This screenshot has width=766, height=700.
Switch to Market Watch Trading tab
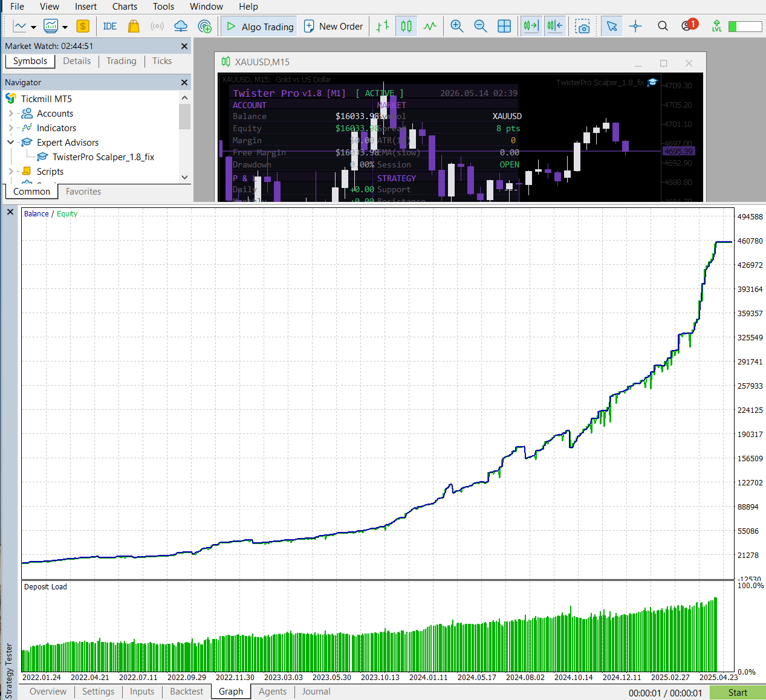coord(122,61)
